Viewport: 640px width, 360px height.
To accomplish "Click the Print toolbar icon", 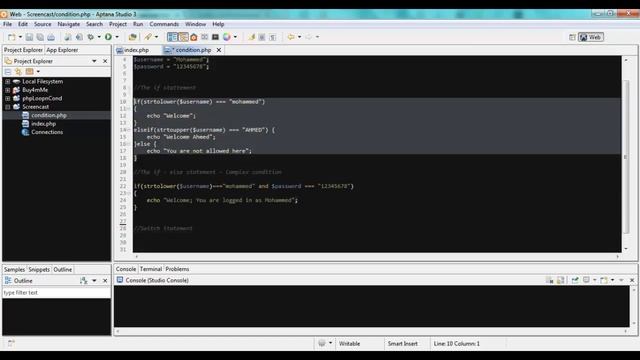I will pyautogui.click(x=51, y=37).
